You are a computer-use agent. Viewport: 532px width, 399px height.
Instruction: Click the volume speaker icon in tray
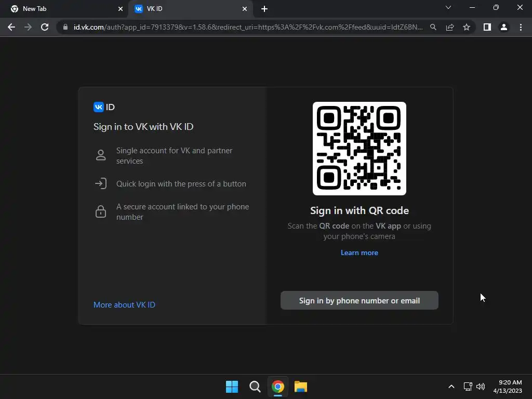[481, 387]
